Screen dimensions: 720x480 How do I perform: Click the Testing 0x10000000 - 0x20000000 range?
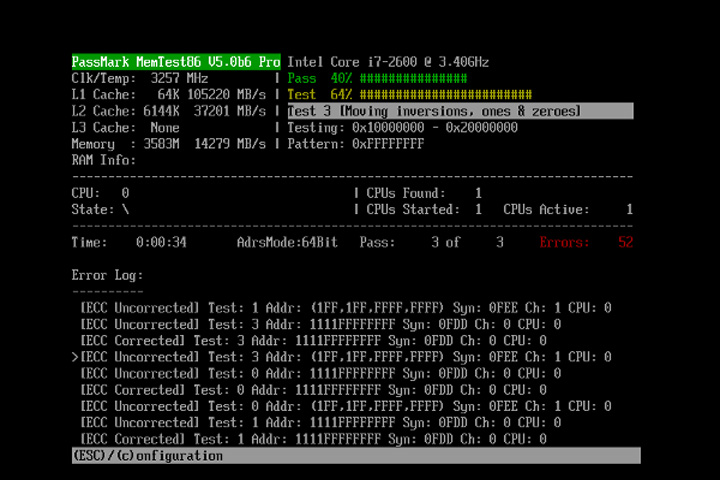click(402, 128)
